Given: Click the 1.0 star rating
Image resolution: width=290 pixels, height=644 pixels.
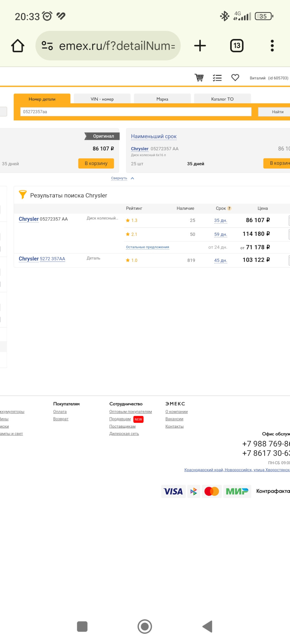Looking at the screenshot, I should pyautogui.click(x=132, y=260).
